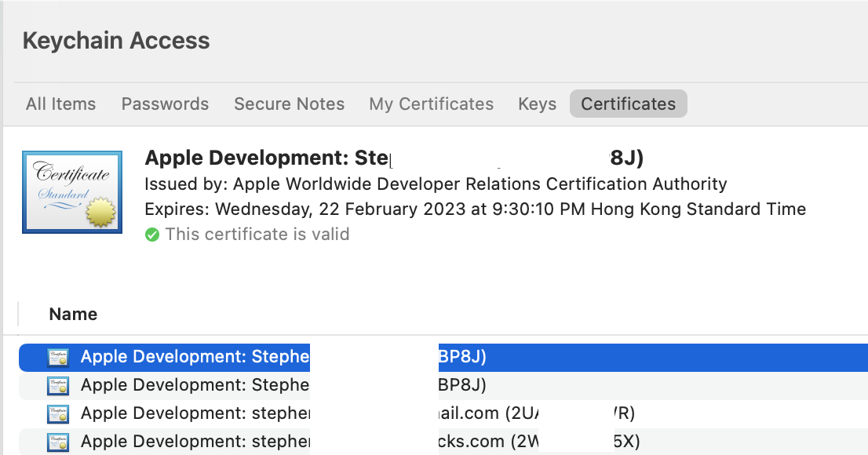The height and width of the screenshot is (455, 868).
Task: Select the ail.com Apple Development certificate name
Action: click(x=195, y=413)
